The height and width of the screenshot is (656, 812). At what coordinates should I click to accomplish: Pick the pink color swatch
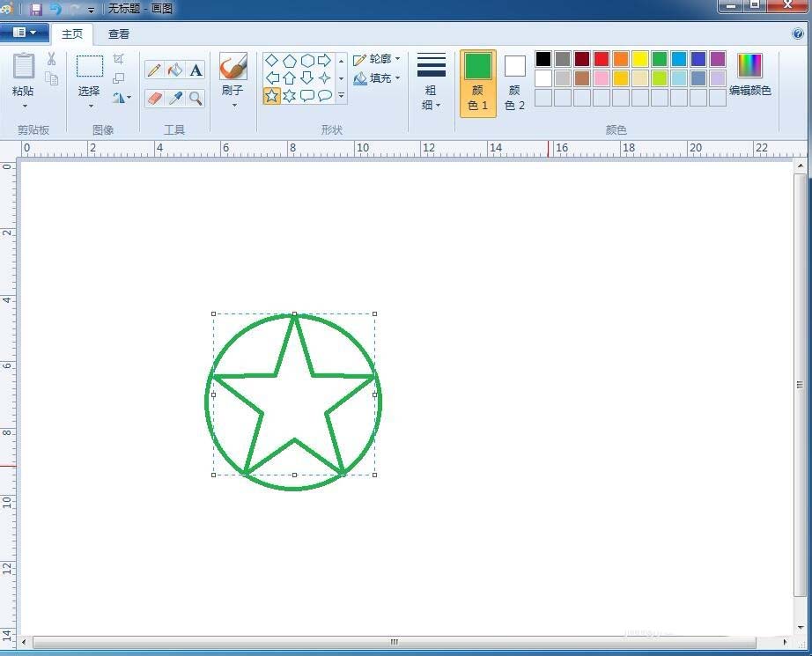coord(602,78)
